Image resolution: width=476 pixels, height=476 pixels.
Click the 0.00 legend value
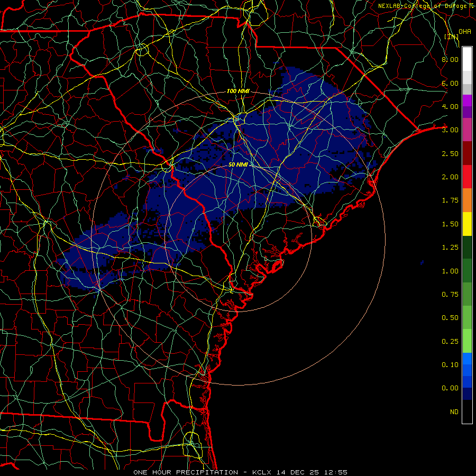point(450,388)
